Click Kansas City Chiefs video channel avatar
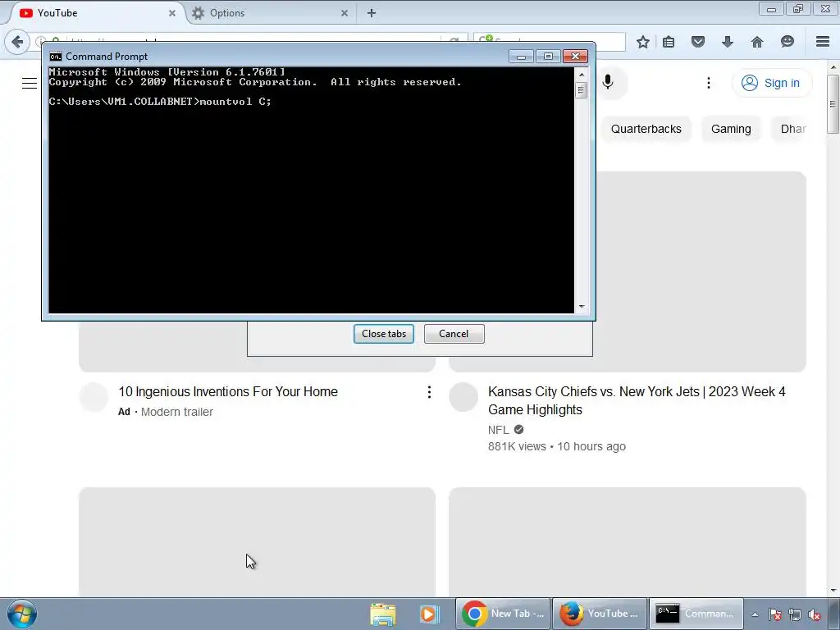 coord(463,397)
